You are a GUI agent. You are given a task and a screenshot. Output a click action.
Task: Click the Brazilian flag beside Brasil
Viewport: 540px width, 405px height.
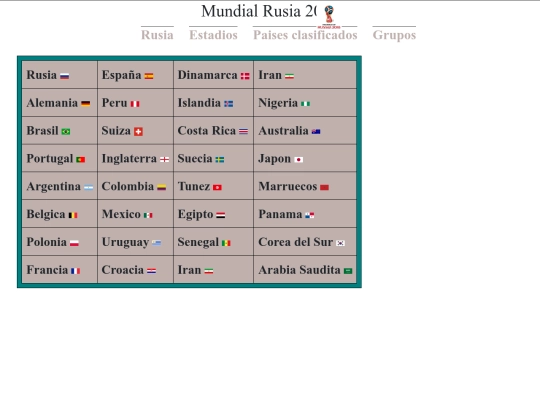tap(66, 132)
